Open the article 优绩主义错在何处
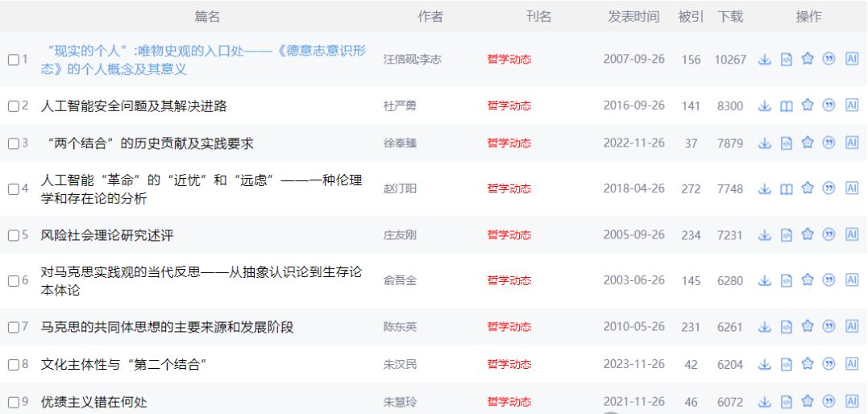The width and height of the screenshot is (868, 414). click(94, 402)
